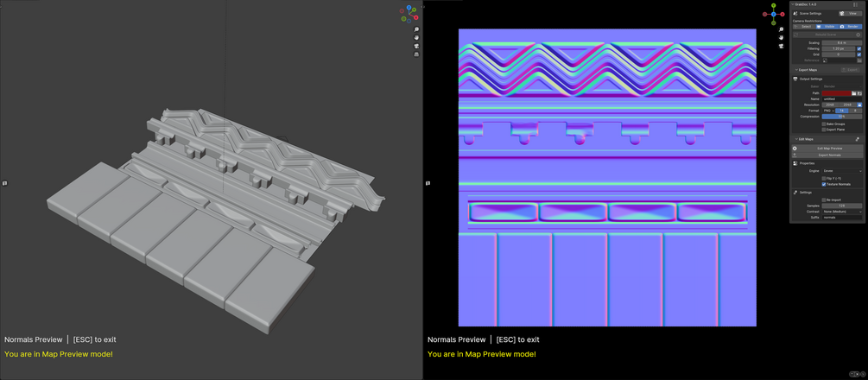
Task: Toggle camera view icon in left viewport
Action: coord(416,46)
